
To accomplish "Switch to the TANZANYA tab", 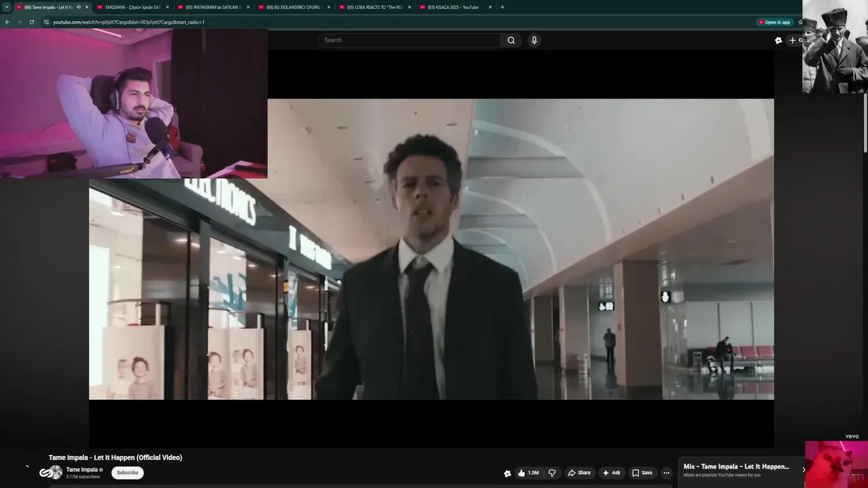I will (132, 7).
